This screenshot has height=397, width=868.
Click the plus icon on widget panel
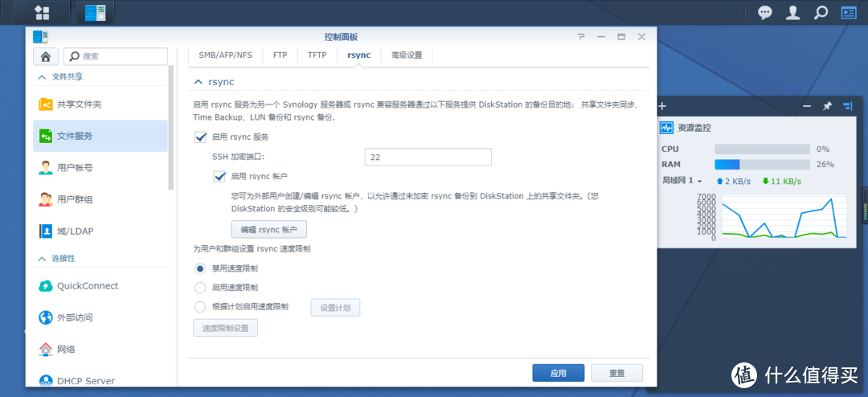point(662,106)
